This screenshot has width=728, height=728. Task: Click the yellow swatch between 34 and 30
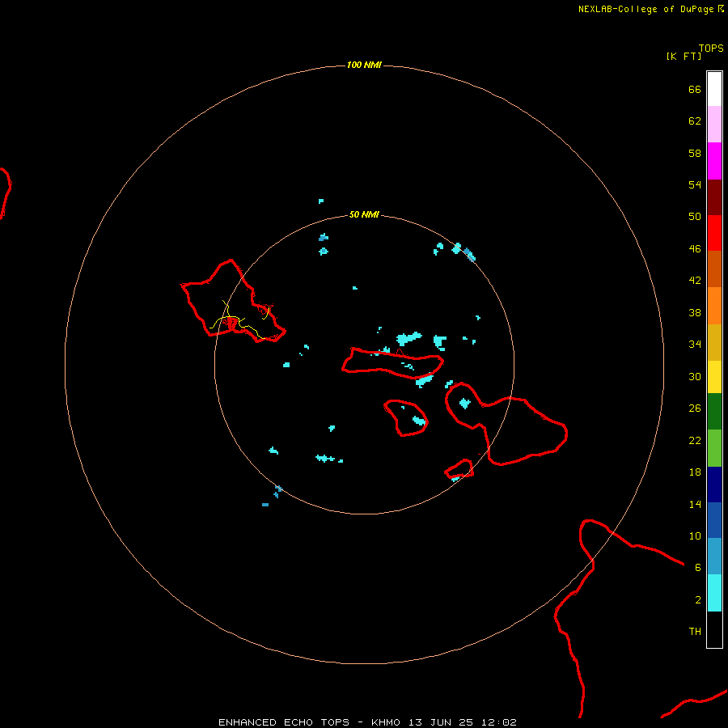[x=714, y=377]
